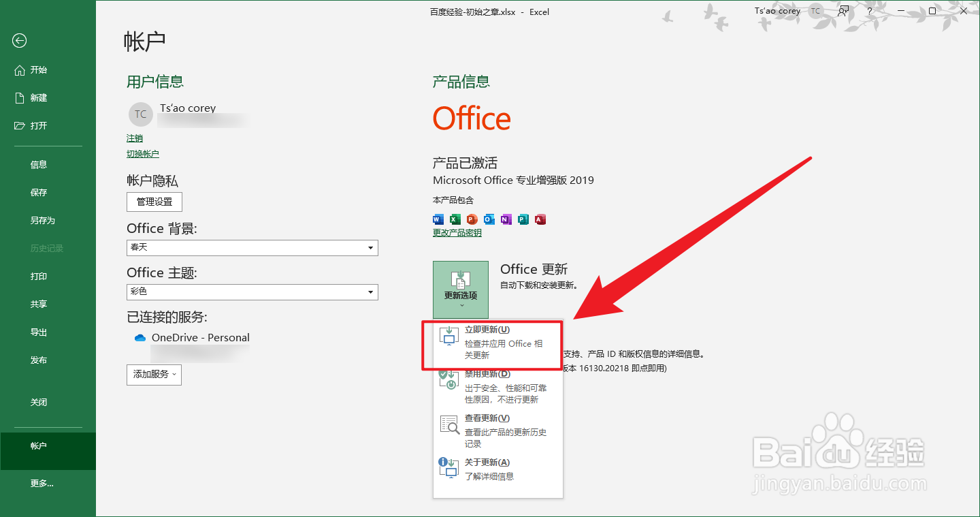Click the title bar feedback person icon
Viewport: 980px width, 517px height.
(x=844, y=11)
